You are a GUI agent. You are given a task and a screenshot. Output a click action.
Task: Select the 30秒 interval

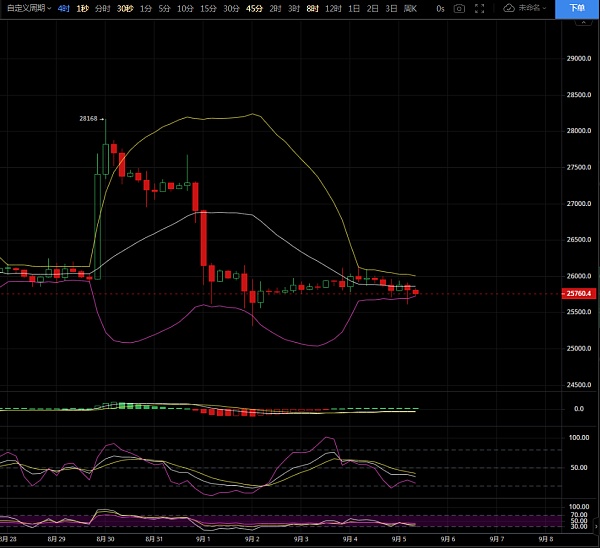pyautogui.click(x=124, y=8)
